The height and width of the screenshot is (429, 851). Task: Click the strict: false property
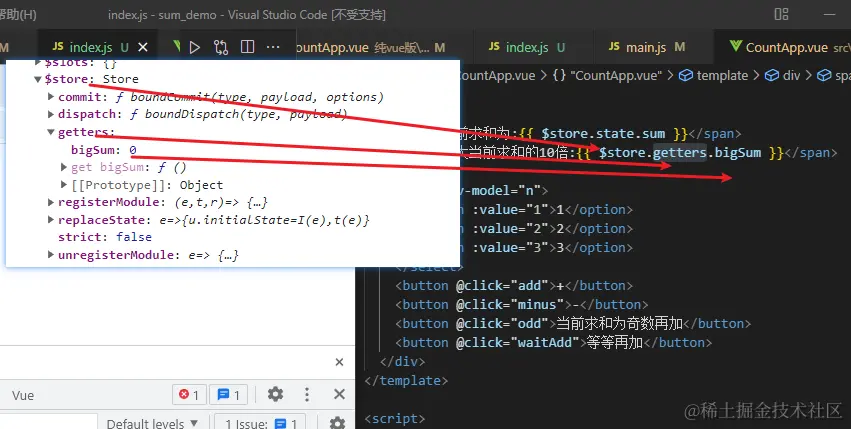click(105, 237)
